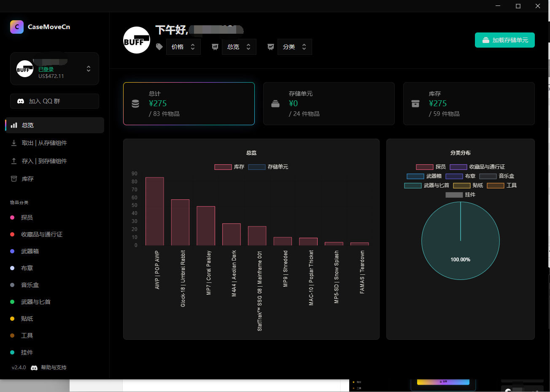Click the bar chart icon beside 总览
Image resolution: width=550 pixels, height=392 pixels.
click(14, 125)
